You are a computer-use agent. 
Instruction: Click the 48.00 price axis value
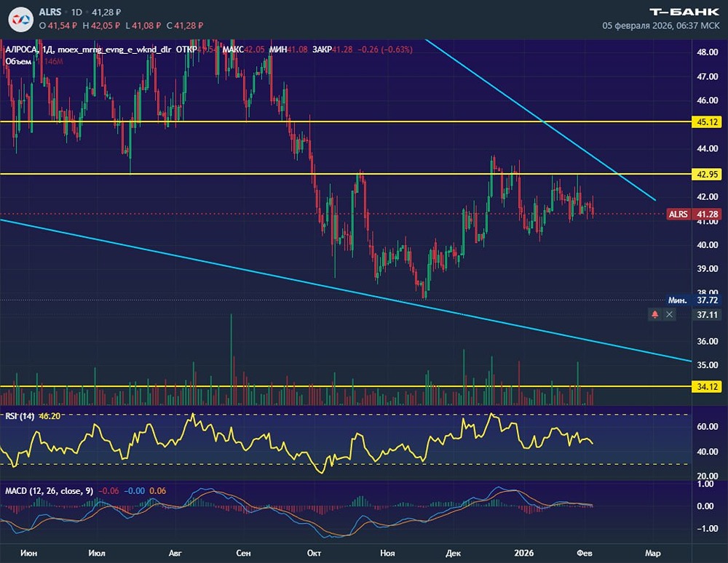tap(707, 52)
